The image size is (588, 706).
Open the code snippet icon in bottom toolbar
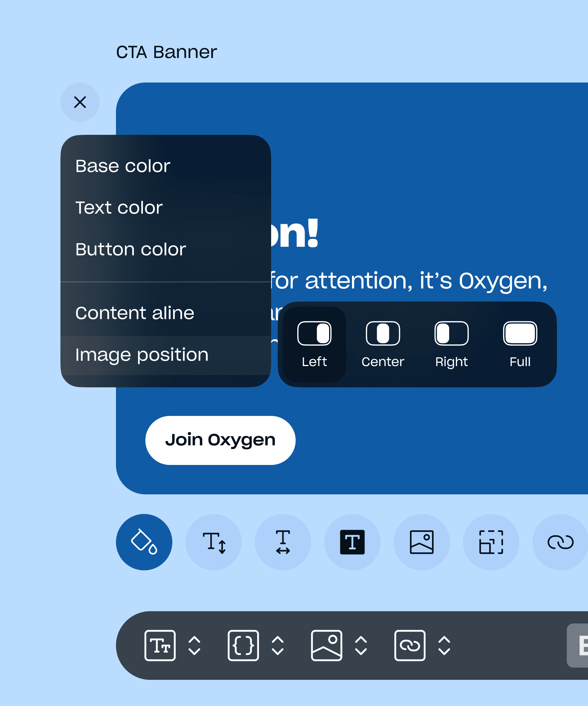pos(243,646)
